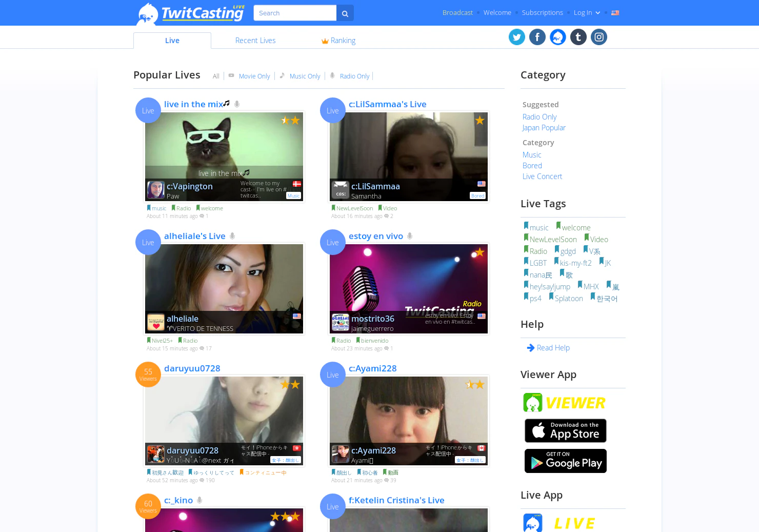
Task: Click alheliale's avatar icon
Action: click(155, 322)
